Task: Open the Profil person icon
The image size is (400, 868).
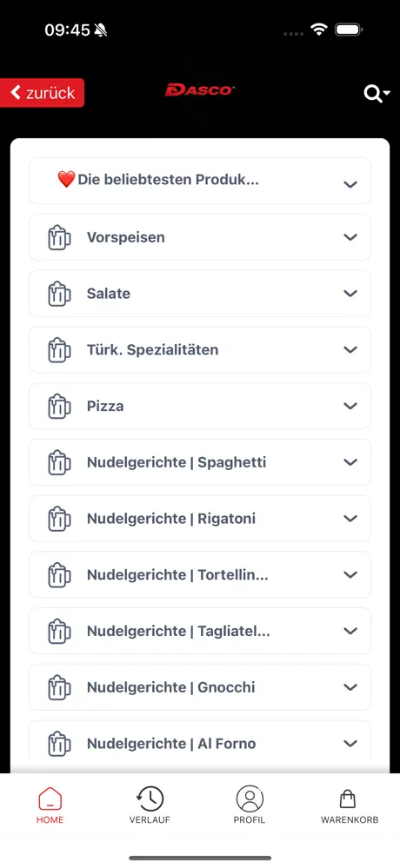Action: [x=250, y=799]
